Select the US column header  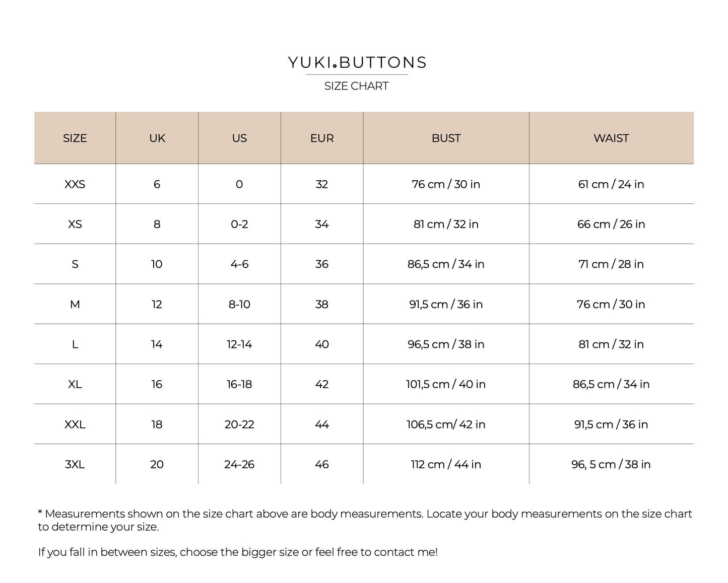pos(239,138)
